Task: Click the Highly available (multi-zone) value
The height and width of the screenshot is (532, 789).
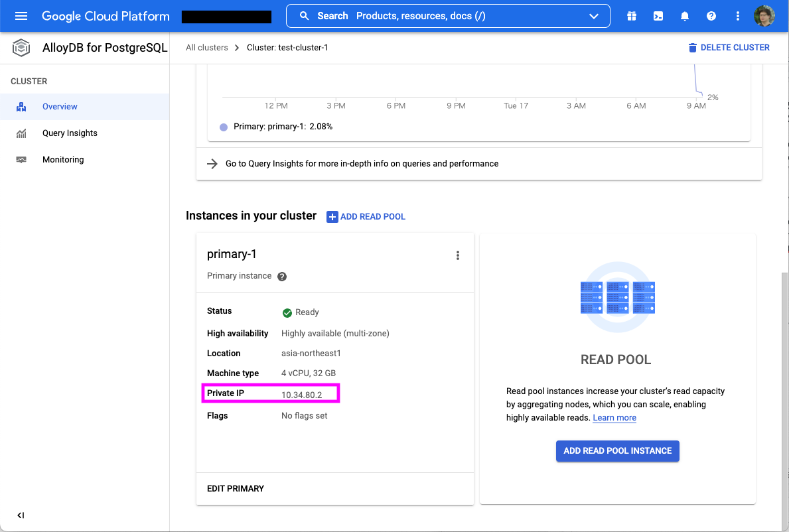Action: 335,334
